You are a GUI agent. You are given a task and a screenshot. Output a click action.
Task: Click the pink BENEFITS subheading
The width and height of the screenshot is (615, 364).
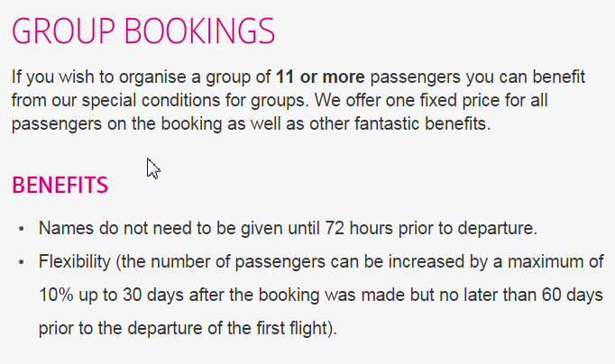(60, 185)
